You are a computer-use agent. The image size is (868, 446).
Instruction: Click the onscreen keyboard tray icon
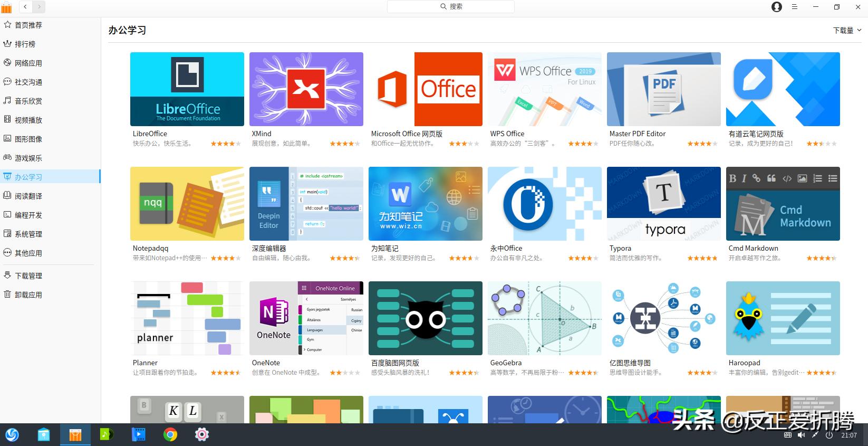coord(788,435)
